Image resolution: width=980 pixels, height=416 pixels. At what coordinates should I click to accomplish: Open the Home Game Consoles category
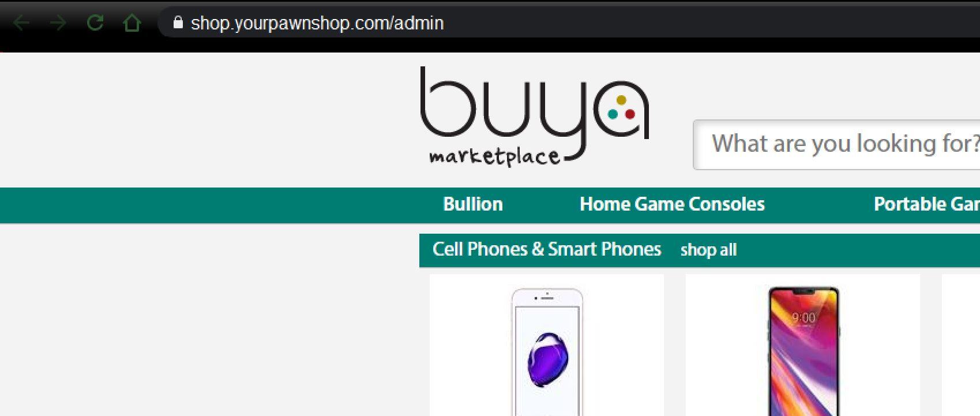tap(672, 204)
